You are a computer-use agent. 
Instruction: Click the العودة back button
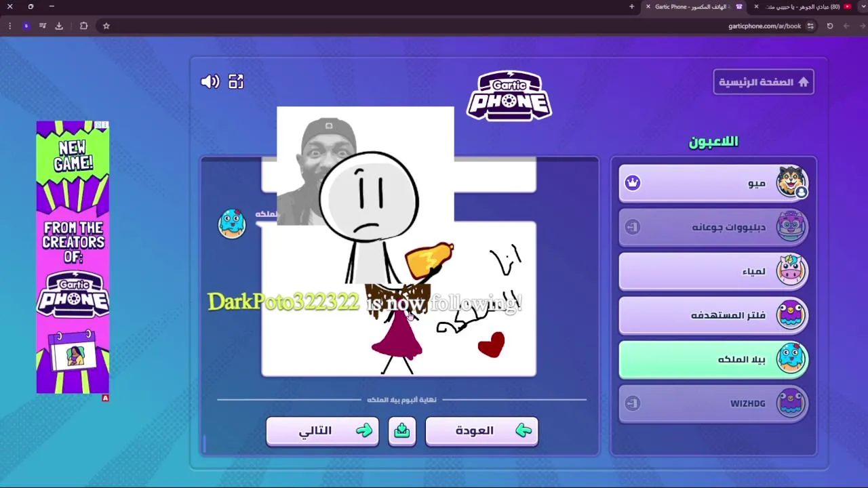tap(482, 431)
